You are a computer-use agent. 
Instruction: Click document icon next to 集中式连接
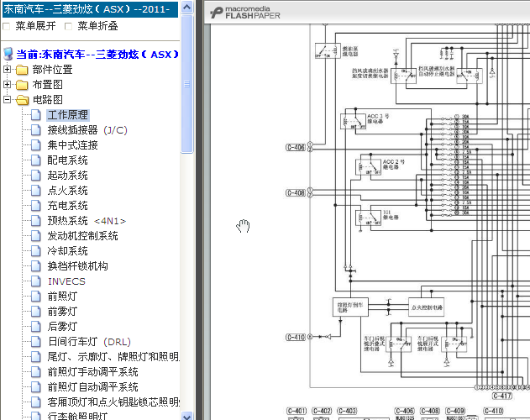[x=36, y=145]
